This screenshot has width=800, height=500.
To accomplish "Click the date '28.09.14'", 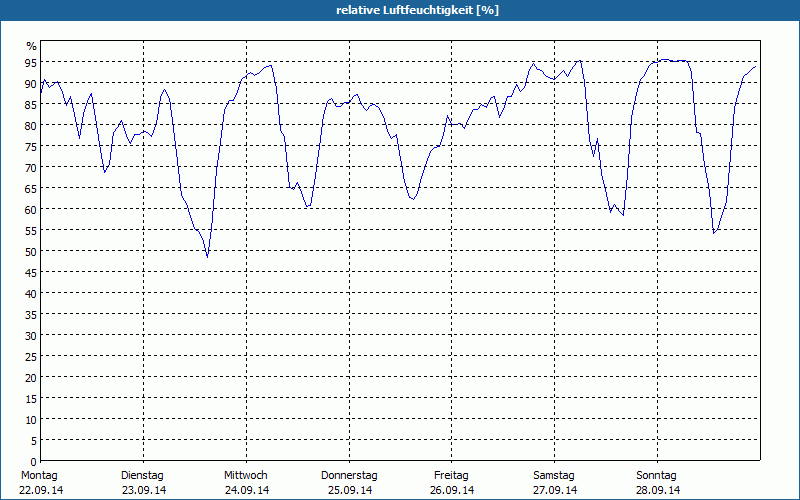I will [x=658, y=490].
